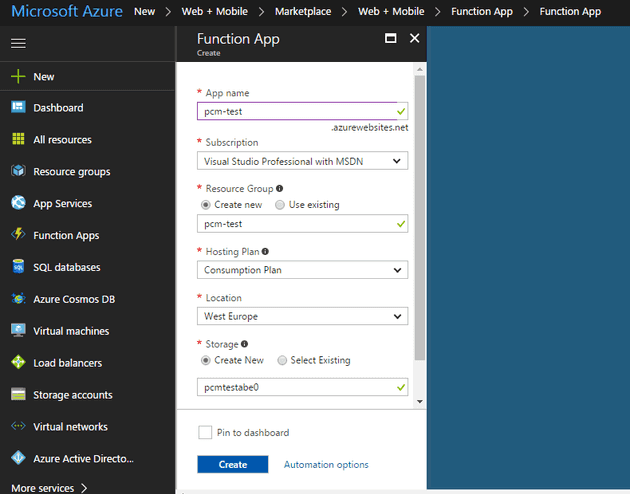Click the green plus New icon

[18, 76]
